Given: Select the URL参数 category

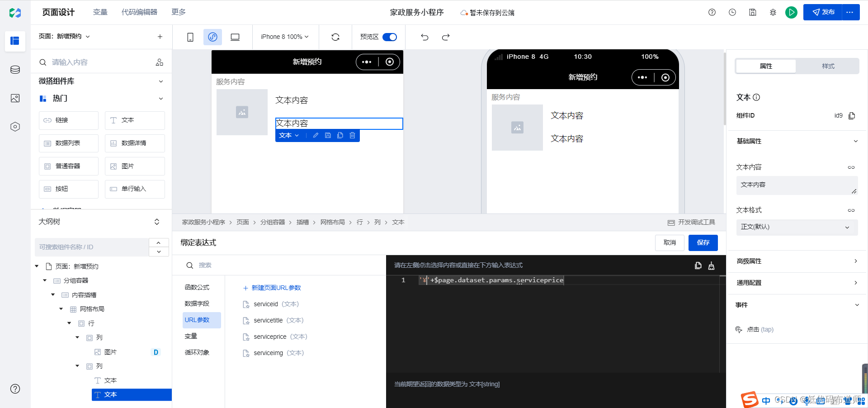Looking at the screenshot, I should 202,320.
